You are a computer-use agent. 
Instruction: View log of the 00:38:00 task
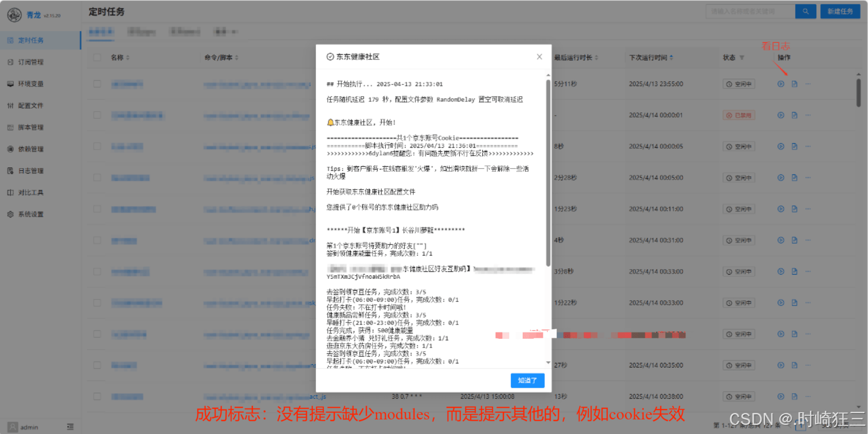point(794,396)
